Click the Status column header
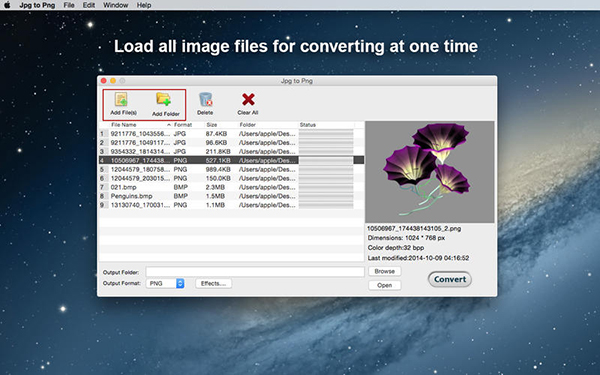Image resolution: width=600 pixels, height=375 pixels. pyautogui.click(x=308, y=125)
